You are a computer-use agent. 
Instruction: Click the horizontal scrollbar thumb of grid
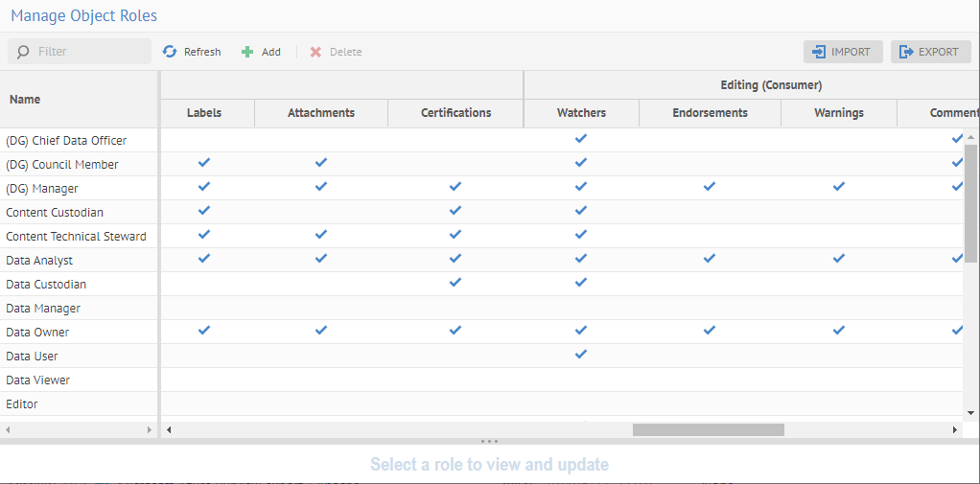708,430
